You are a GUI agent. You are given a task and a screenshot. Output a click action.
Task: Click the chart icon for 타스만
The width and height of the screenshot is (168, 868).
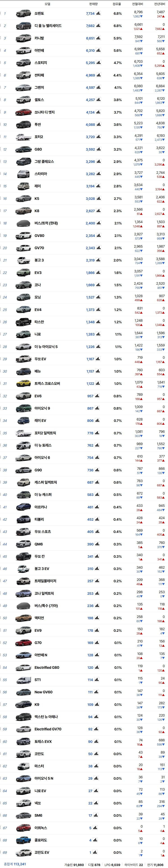pos(98,322)
